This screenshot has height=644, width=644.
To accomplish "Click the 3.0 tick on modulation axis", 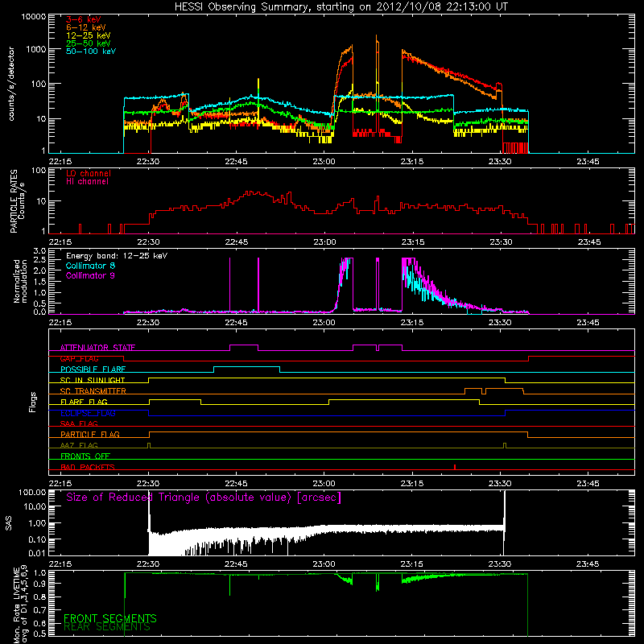I will (x=39, y=251).
